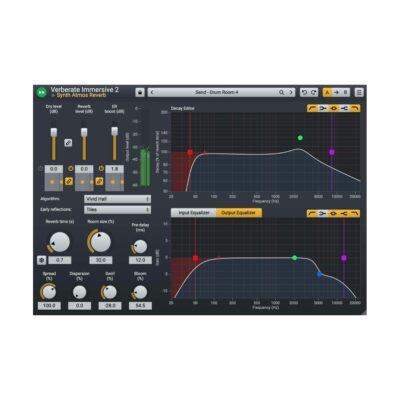Copy A to B arrow button
Viewport: 400px width, 400px height.
[336, 92]
